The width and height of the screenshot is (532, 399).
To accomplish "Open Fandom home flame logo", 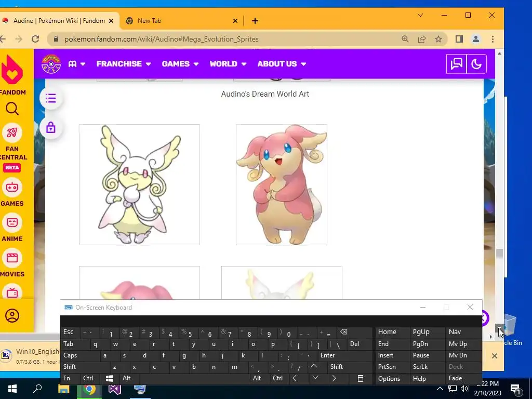I will (12, 69).
